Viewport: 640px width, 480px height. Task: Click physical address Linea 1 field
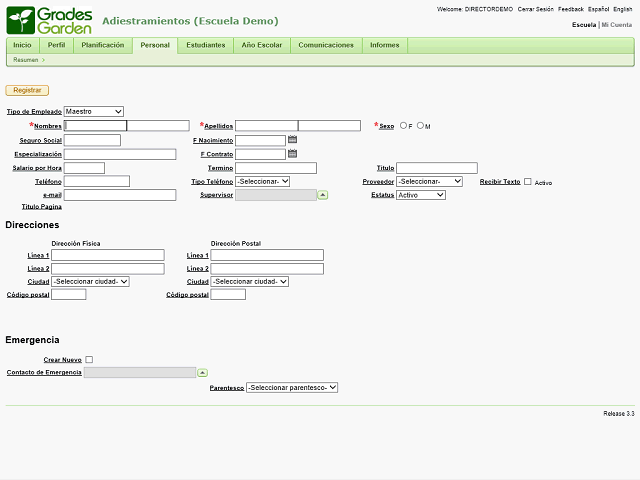pos(108,256)
